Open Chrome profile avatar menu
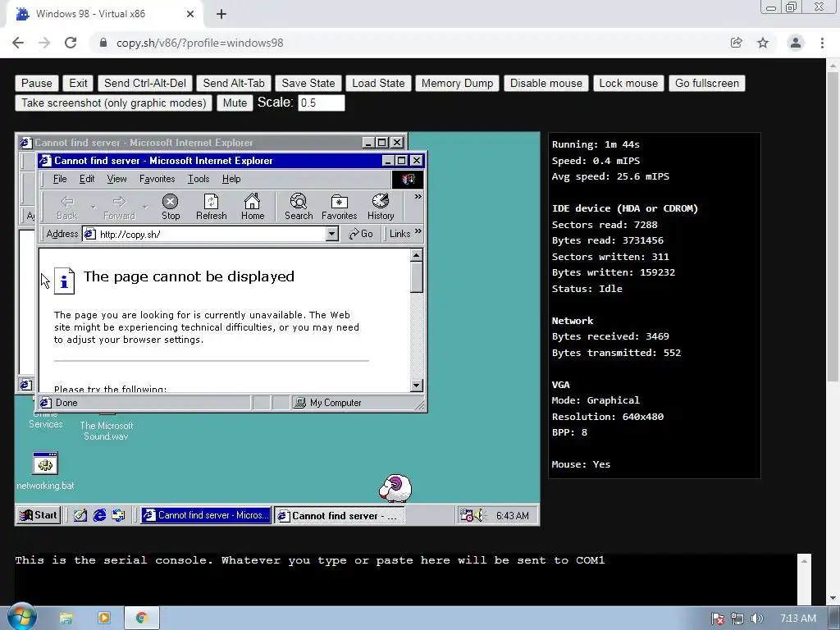This screenshot has width=840, height=630. click(x=796, y=43)
